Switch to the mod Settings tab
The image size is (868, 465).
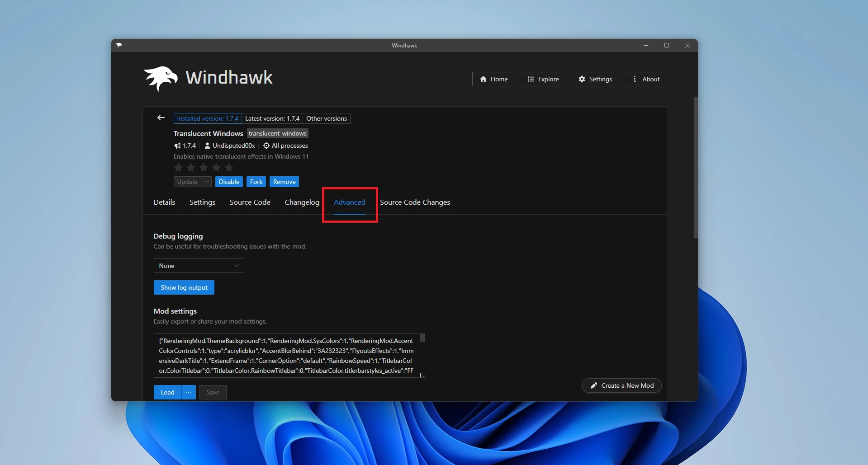tap(202, 202)
